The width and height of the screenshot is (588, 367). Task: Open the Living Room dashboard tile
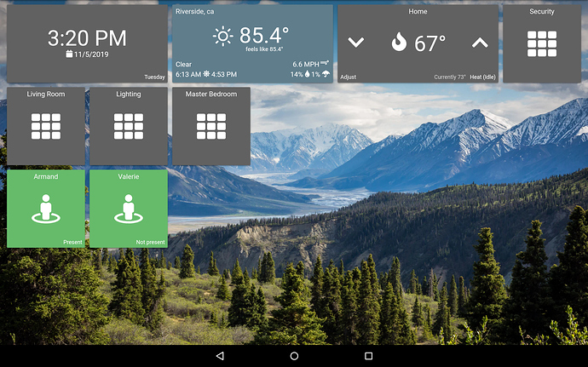point(46,126)
